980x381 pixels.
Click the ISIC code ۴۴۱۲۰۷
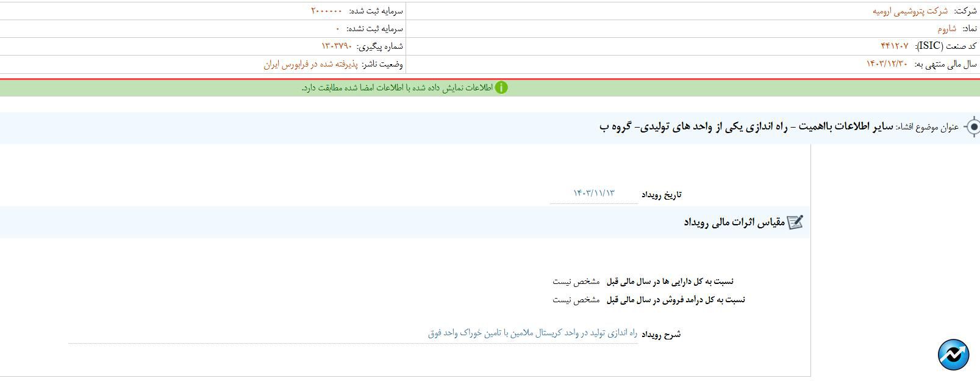pyautogui.click(x=895, y=46)
